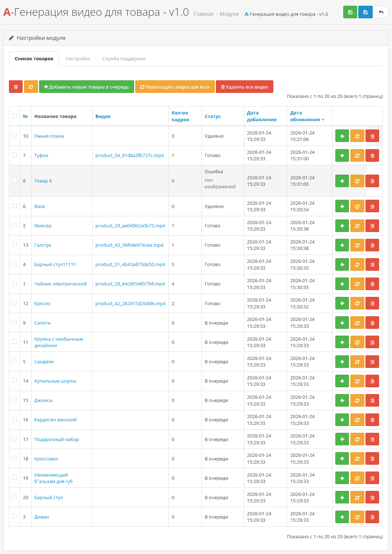The height and width of the screenshot is (554, 392).
Task: Click the back arrow icon in header
Action: (381, 12)
